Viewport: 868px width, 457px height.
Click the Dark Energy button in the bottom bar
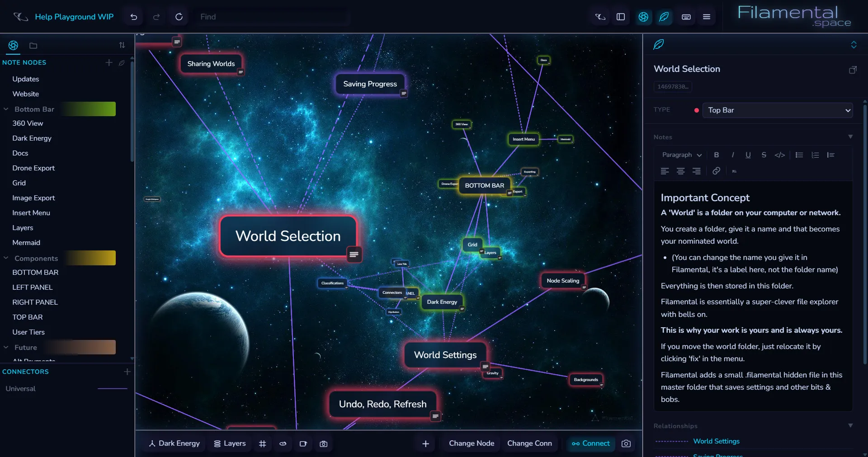point(175,443)
